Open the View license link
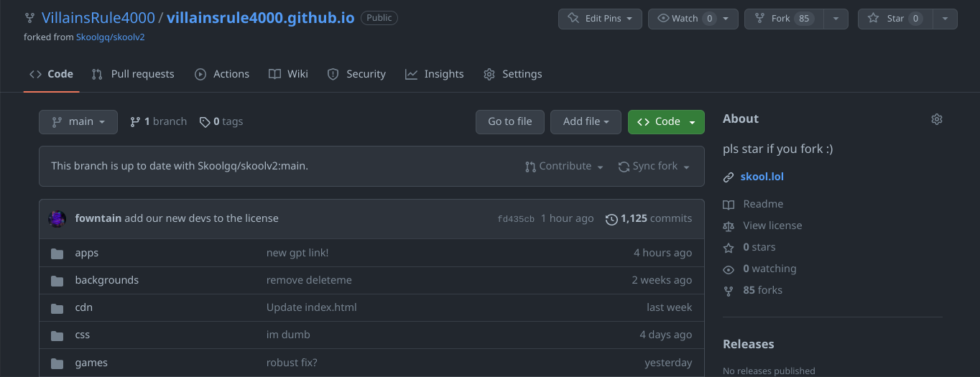The width and height of the screenshot is (980, 377). click(772, 225)
